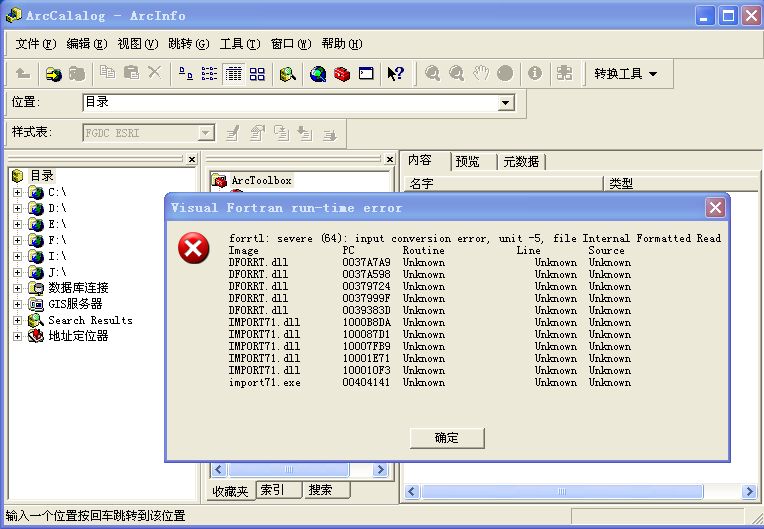Expand the E:\ tree node
764x529 pixels.
pos(18,225)
